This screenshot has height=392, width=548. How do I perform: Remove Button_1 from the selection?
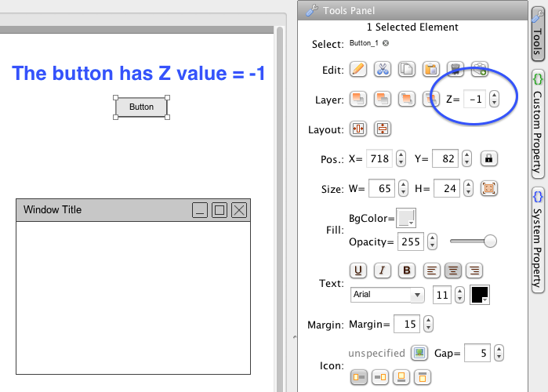(386, 44)
